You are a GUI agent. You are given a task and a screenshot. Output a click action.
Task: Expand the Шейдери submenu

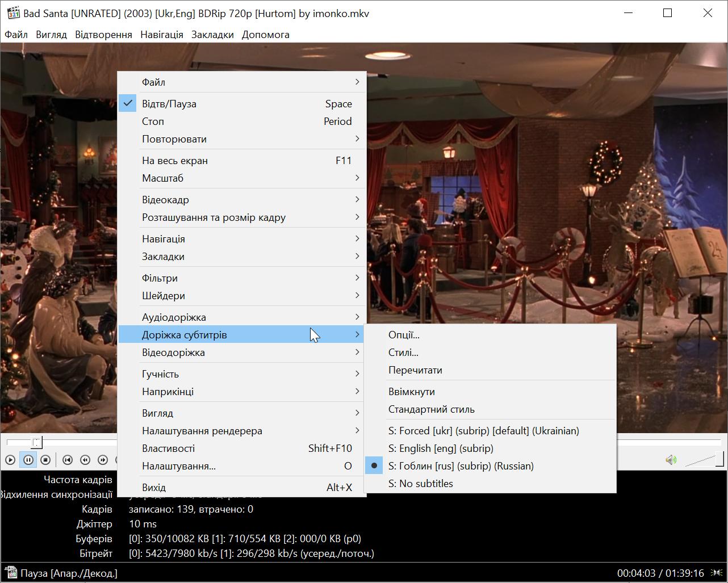point(242,296)
